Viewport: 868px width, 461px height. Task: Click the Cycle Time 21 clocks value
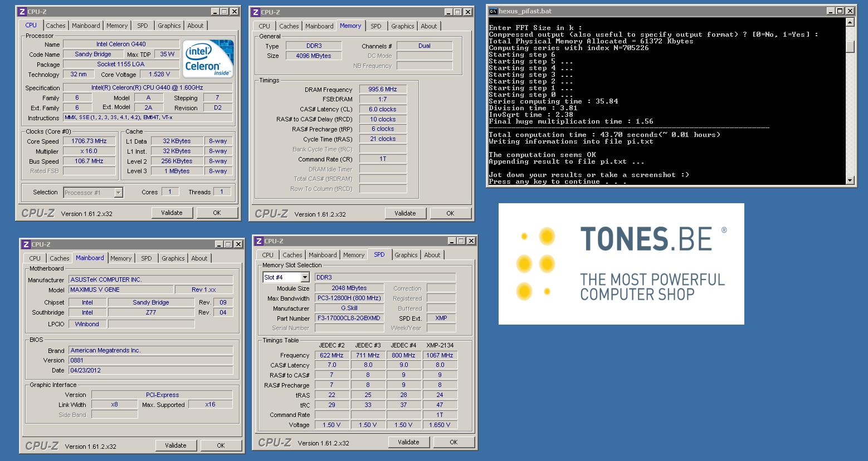[x=383, y=139]
